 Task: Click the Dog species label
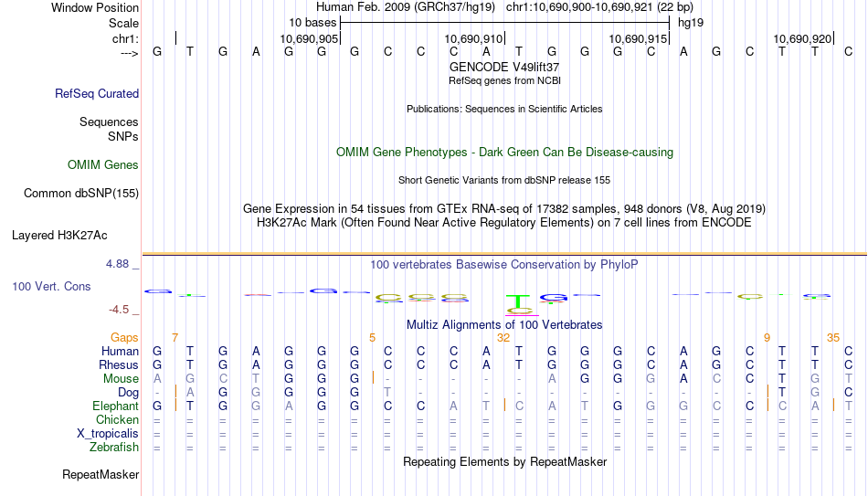pyautogui.click(x=129, y=393)
